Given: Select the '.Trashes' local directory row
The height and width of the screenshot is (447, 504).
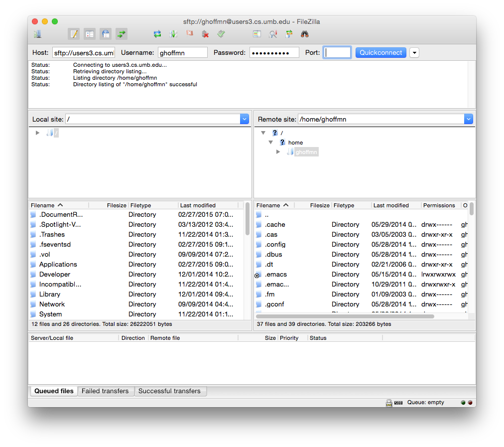Looking at the screenshot, I should pos(136,235).
